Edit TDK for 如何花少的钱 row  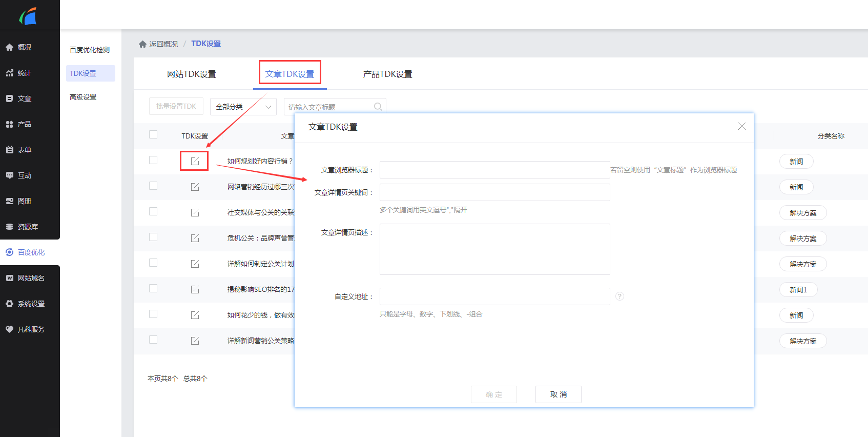(x=195, y=315)
